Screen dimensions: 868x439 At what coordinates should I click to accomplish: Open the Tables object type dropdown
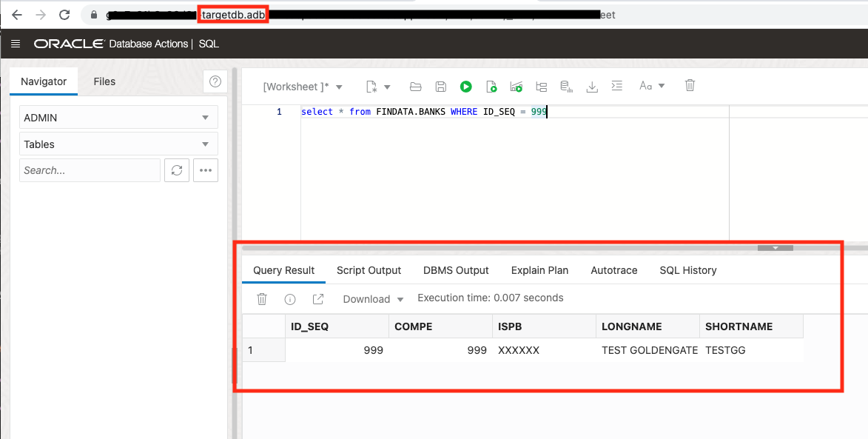[x=118, y=144]
